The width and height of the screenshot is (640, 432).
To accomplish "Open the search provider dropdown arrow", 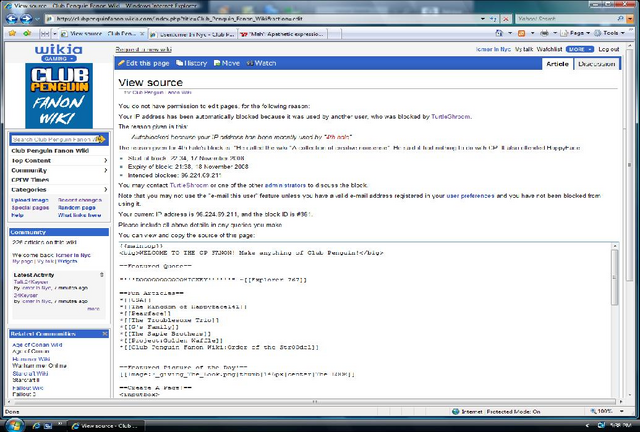I will click(x=631, y=19).
